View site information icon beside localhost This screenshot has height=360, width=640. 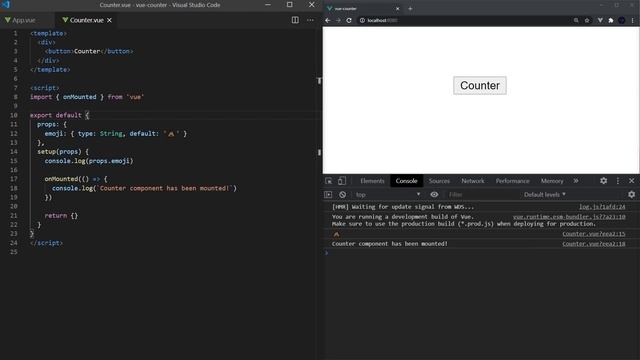[x=362, y=20]
